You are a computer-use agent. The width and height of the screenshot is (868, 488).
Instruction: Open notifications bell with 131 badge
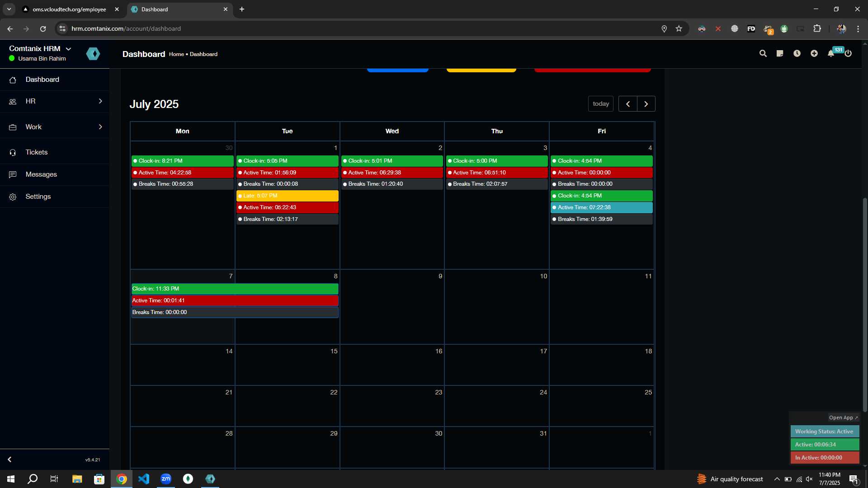[831, 54]
